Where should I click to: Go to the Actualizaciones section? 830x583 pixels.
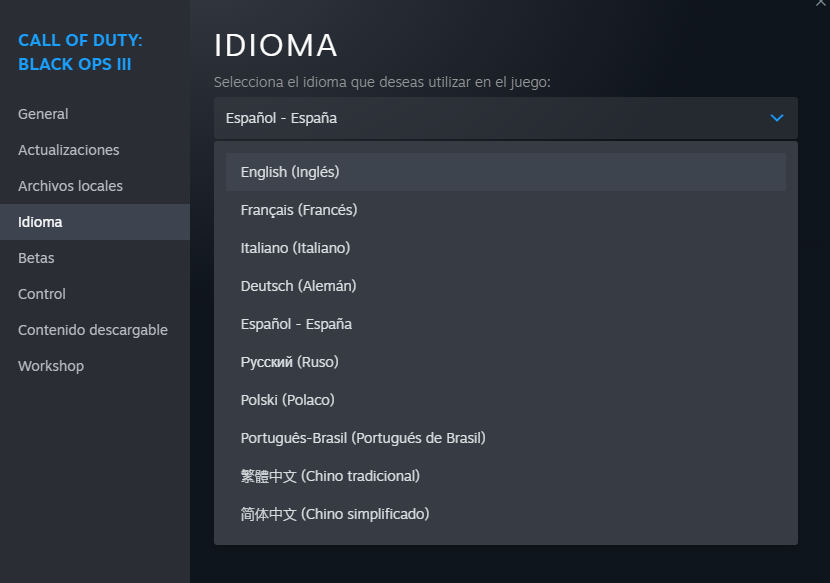[x=68, y=150]
